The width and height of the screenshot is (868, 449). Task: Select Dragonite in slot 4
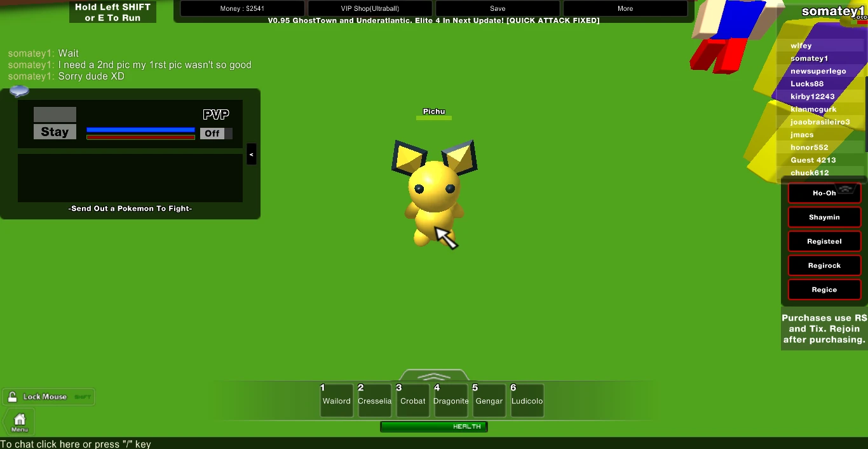click(x=451, y=401)
